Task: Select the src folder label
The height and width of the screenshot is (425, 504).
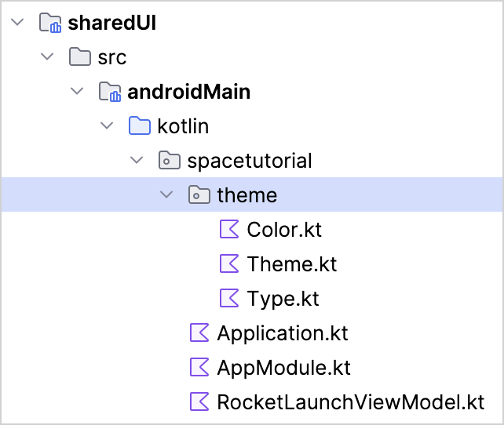Action: coord(112,58)
